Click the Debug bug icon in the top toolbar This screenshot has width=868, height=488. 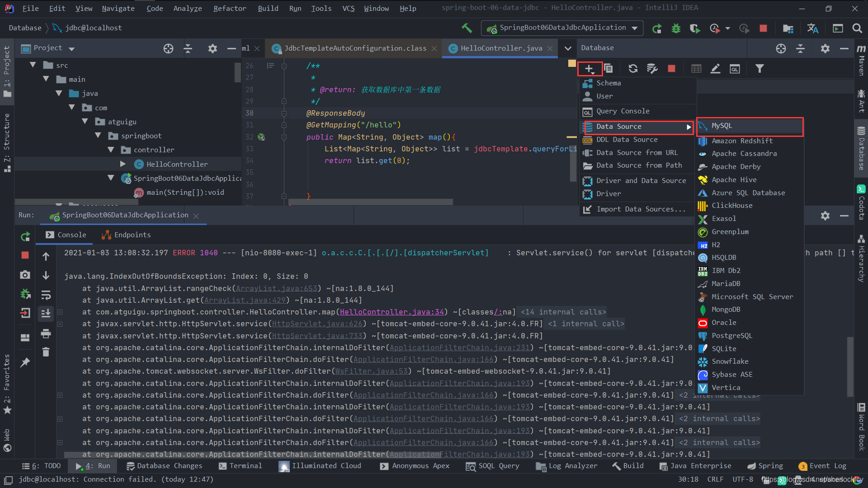click(676, 28)
